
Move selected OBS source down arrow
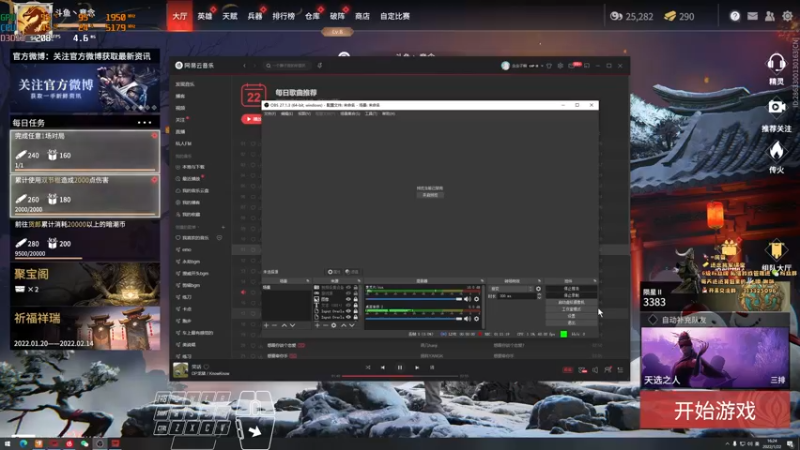[x=352, y=325]
